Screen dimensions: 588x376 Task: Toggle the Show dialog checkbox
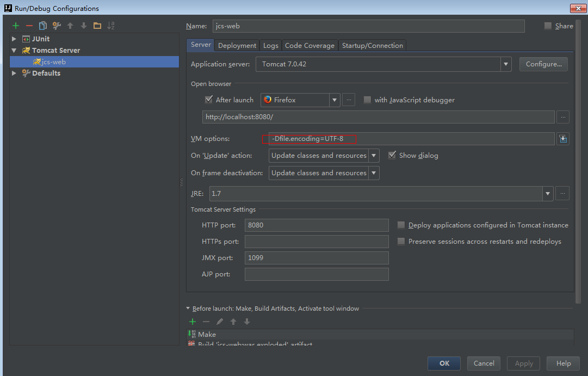(x=392, y=155)
